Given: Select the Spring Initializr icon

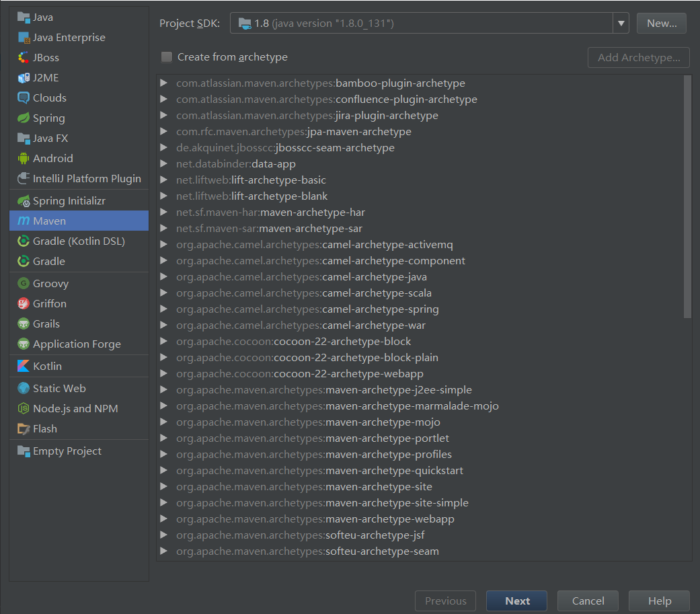Looking at the screenshot, I should pos(24,201).
